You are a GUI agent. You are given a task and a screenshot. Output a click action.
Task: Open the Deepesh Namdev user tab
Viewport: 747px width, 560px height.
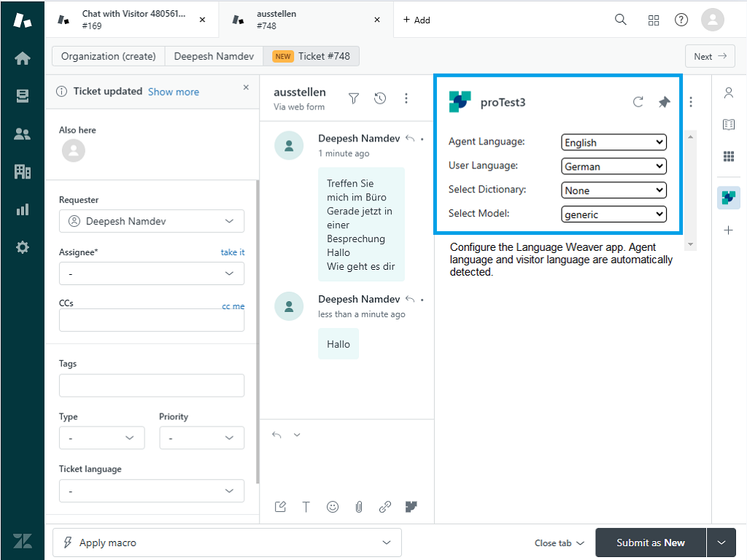(x=214, y=56)
